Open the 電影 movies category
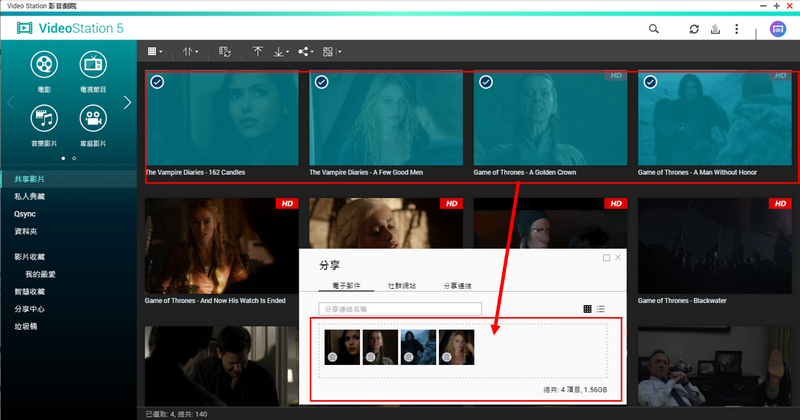The image size is (800, 420). click(44, 71)
